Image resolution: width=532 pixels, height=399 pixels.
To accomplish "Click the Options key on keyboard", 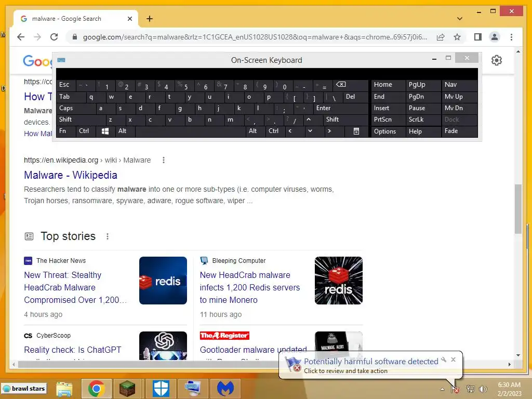I will (388, 131).
